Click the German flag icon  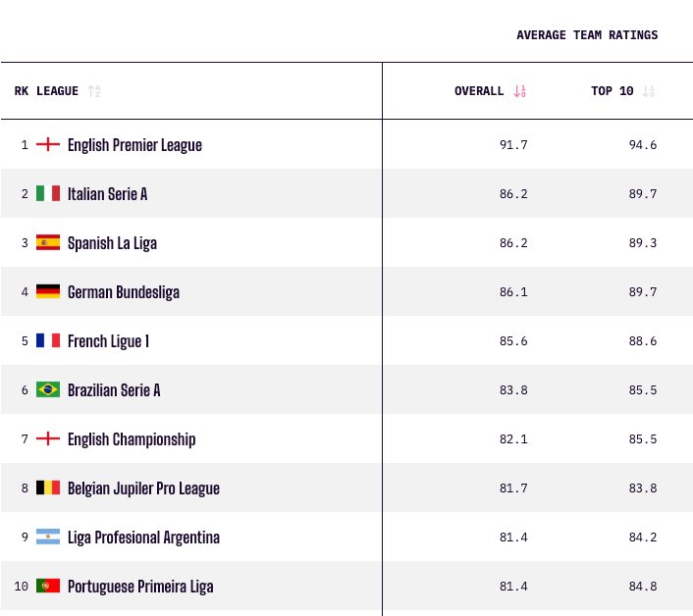click(48, 291)
